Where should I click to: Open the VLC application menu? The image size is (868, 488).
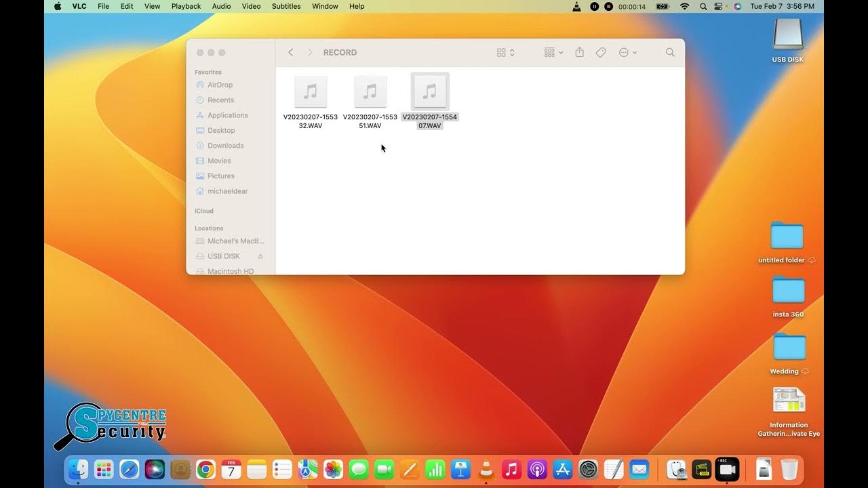pos(79,6)
